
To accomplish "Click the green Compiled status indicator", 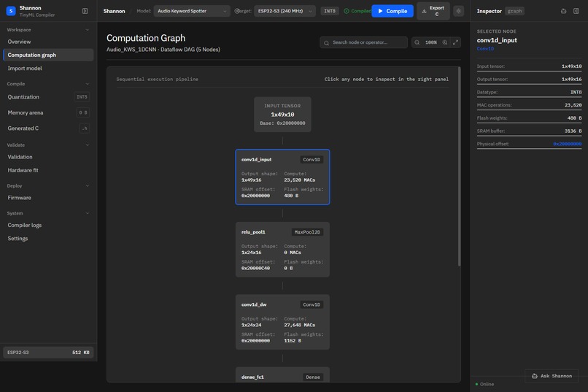I will coord(357,11).
